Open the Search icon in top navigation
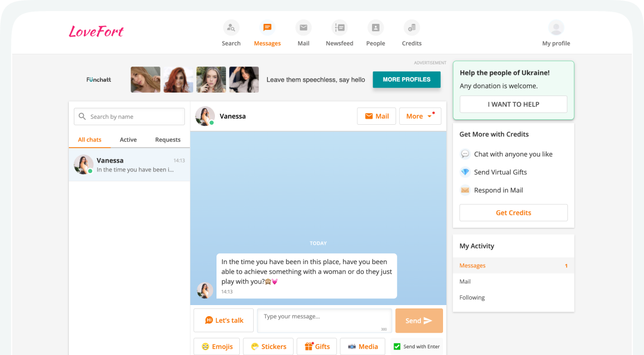The image size is (644, 355). 231,28
